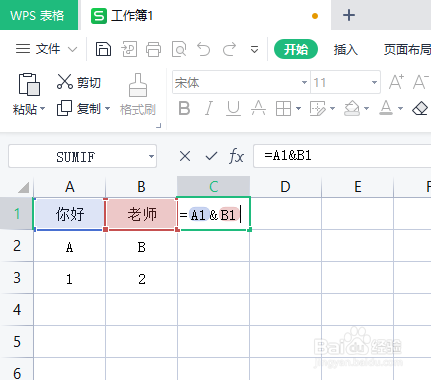Open Print Preview icon
This screenshot has width=431, height=380.
pyautogui.click(x=179, y=49)
